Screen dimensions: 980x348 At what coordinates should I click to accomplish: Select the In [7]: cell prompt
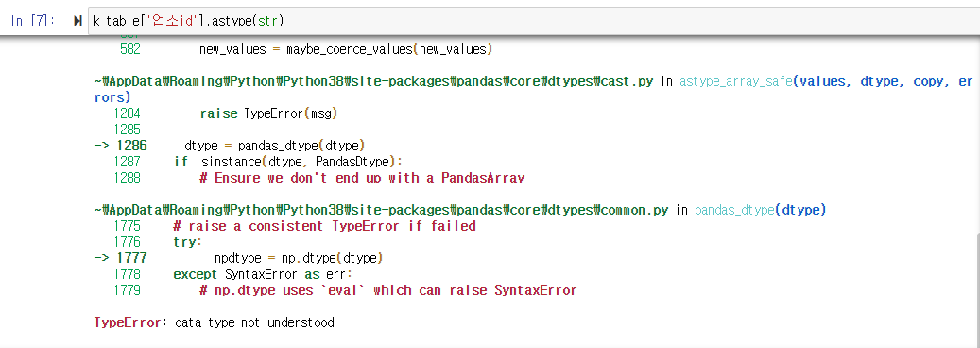tap(33, 22)
